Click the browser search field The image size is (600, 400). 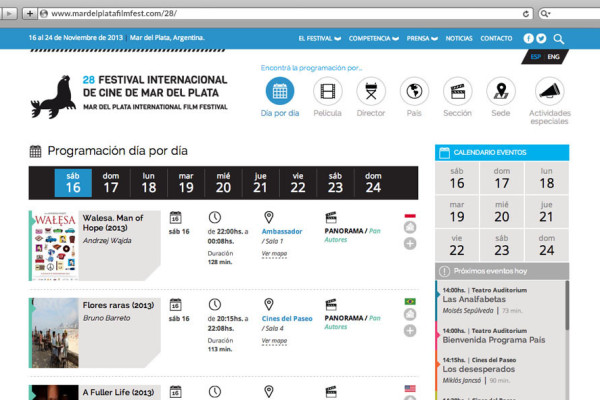coord(569,14)
